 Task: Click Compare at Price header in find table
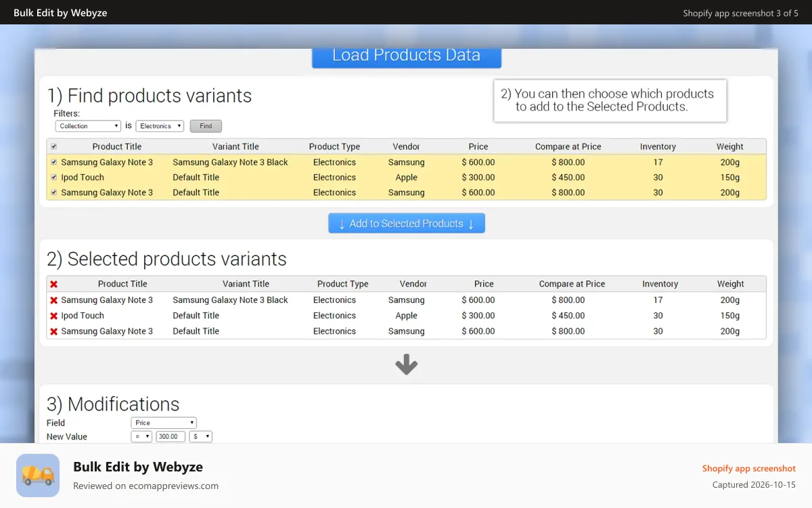568,146
